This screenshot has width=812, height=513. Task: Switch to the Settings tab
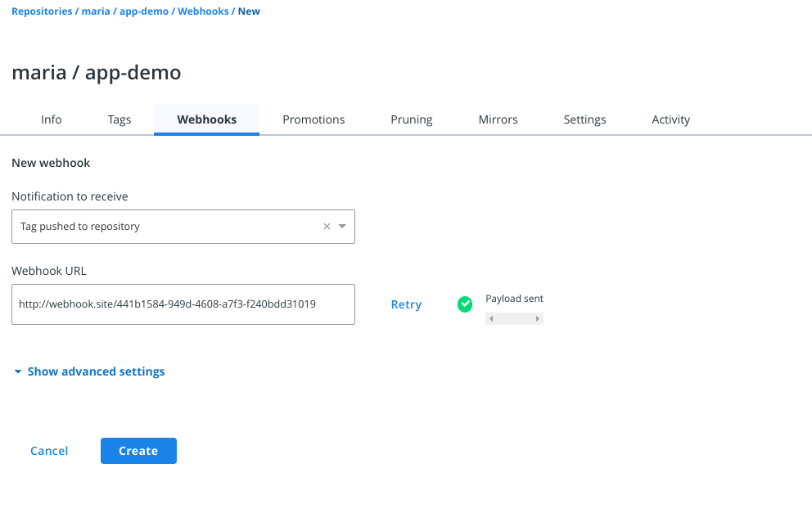coord(584,119)
